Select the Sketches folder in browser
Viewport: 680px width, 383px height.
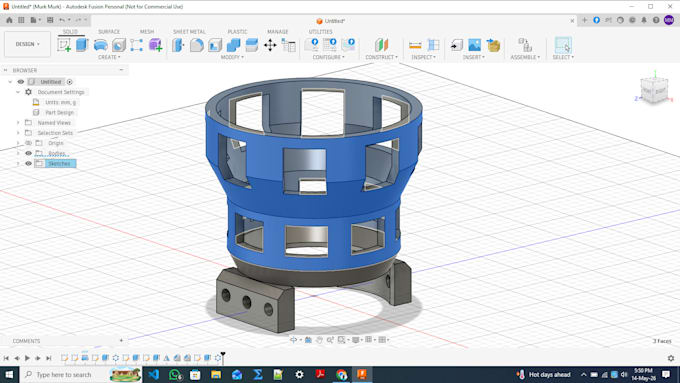tap(59, 164)
